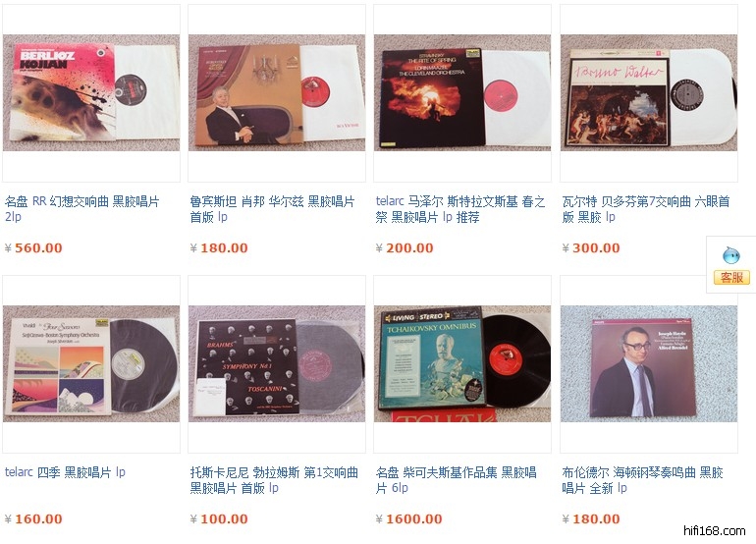756x544 pixels.
Task: Open listing 鲁宾斯坦 肖邦 华尔兹 黑胶唱片
Action: pyautogui.click(x=272, y=208)
